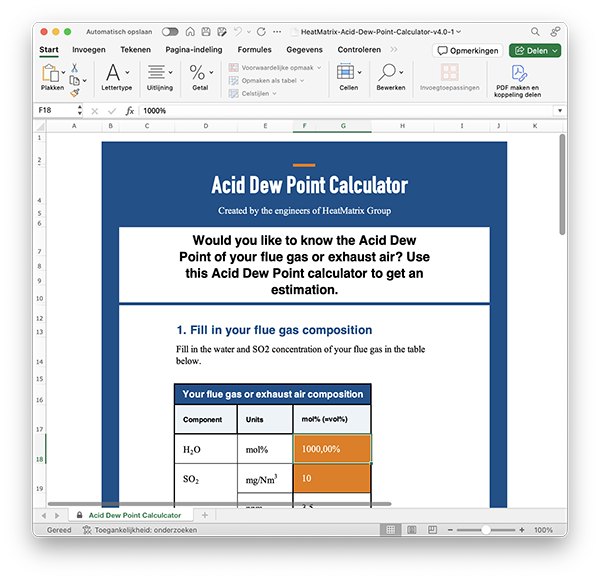Click the Name Box showing F18

click(x=57, y=111)
